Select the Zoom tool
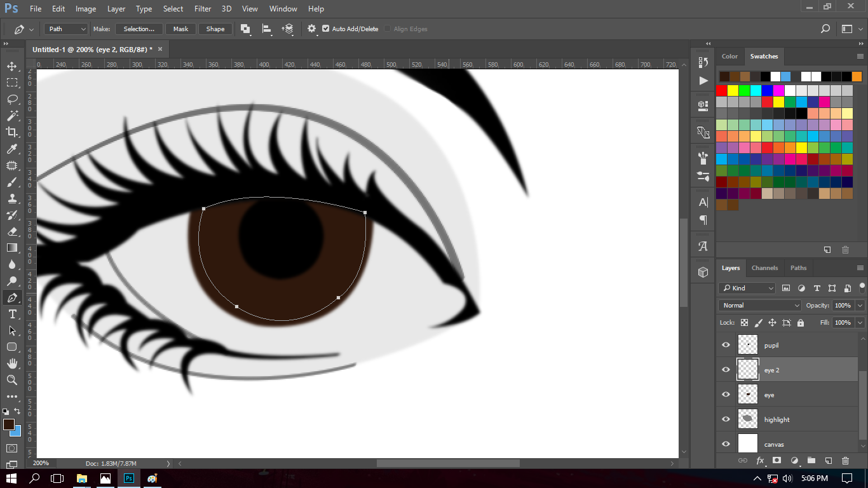This screenshot has height=488, width=868. pyautogui.click(x=12, y=380)
